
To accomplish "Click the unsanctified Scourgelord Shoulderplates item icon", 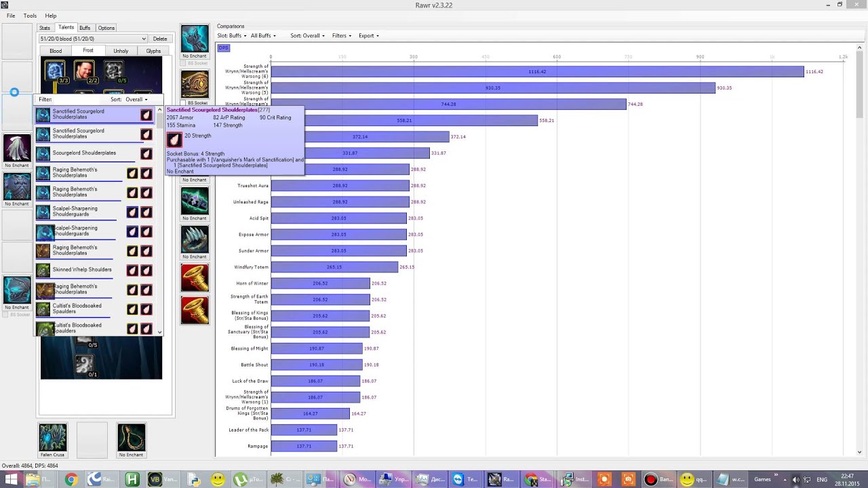I will (x=43, y=153).
